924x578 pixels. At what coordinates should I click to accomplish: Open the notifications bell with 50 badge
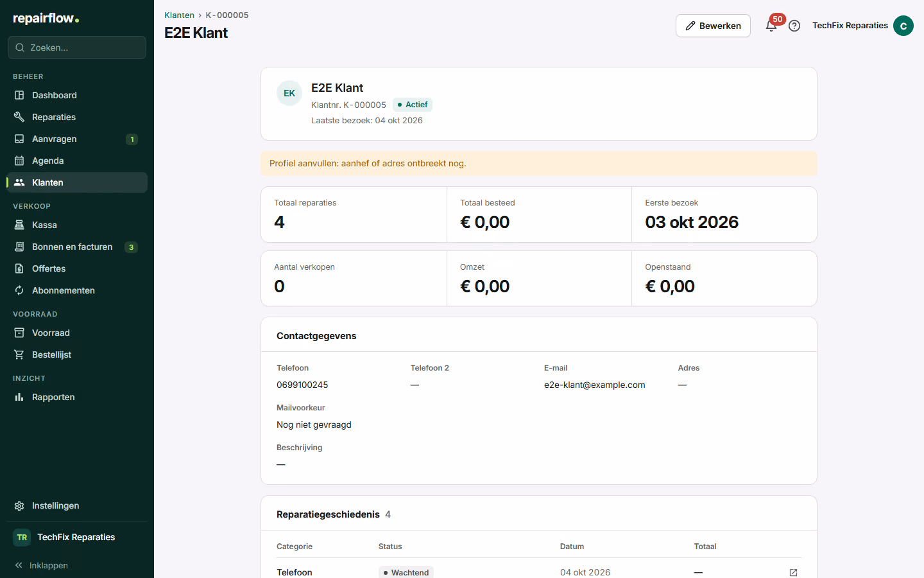click(772, 26)
